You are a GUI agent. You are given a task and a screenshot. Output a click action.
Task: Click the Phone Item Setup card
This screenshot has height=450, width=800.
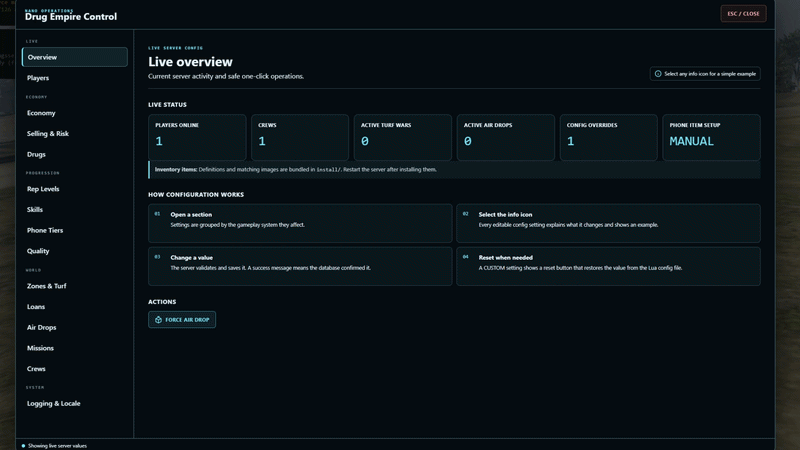711,137
